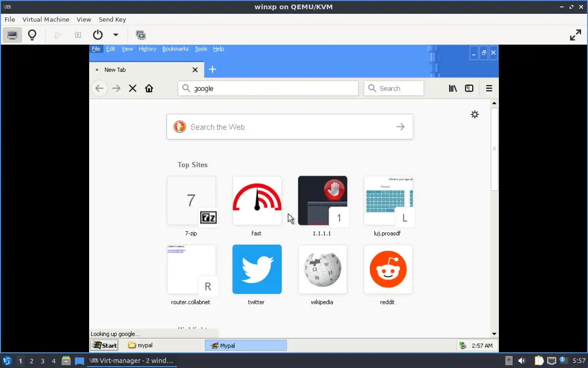
Task: Switch to the mypal folder taskbar button
Action: pyautogui.click(x=164, y=345)
